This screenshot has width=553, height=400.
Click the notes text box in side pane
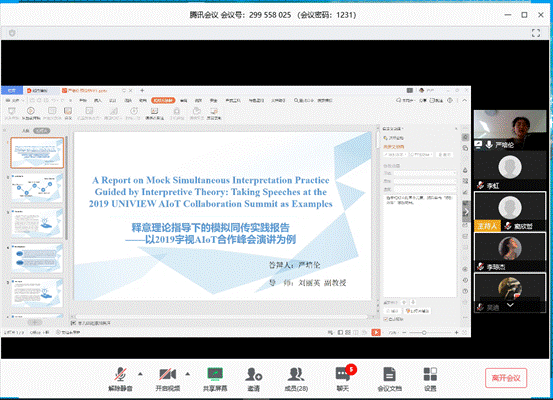pos(420,245)
